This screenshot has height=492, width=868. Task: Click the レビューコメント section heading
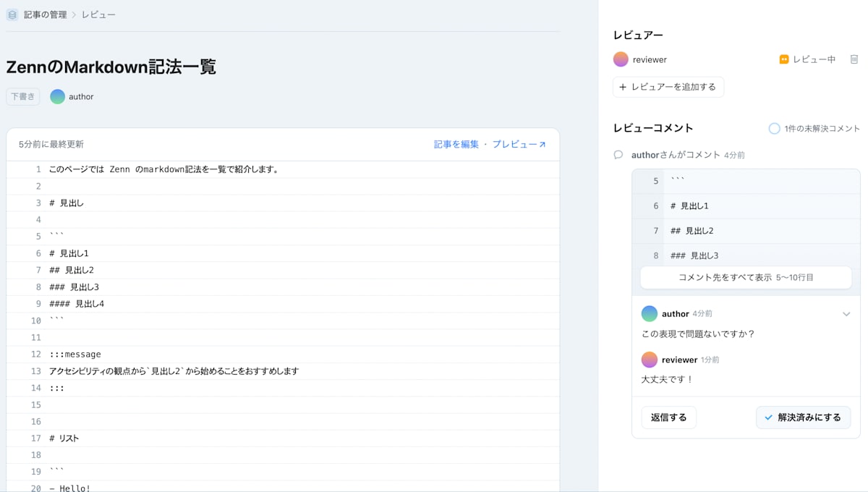coord(653,128)
